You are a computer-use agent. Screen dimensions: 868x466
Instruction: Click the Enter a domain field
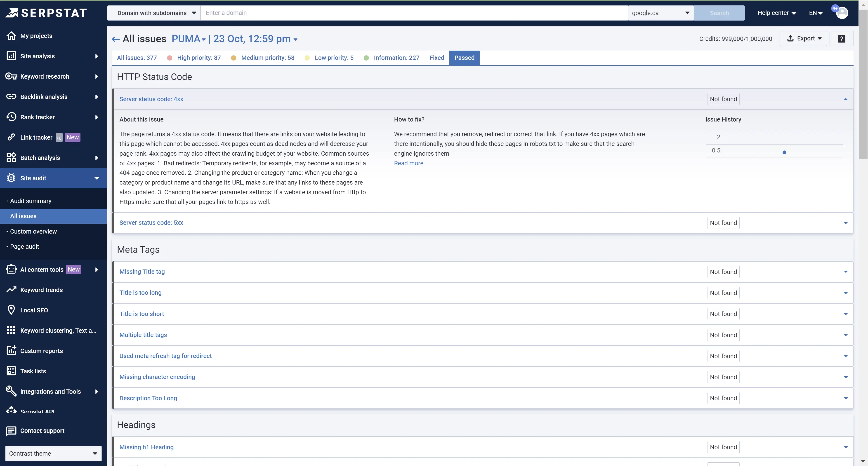tap(414, 13)
